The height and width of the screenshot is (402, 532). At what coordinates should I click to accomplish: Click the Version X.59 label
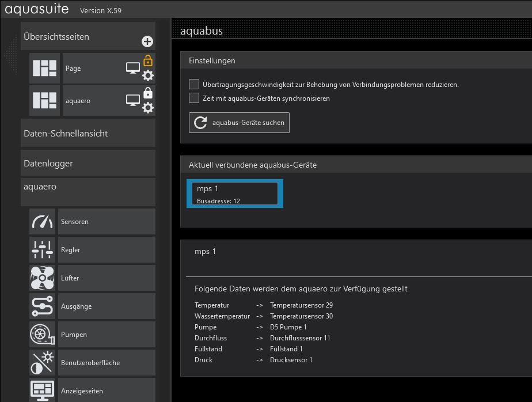pyautogui.click(x=100, y=10)
